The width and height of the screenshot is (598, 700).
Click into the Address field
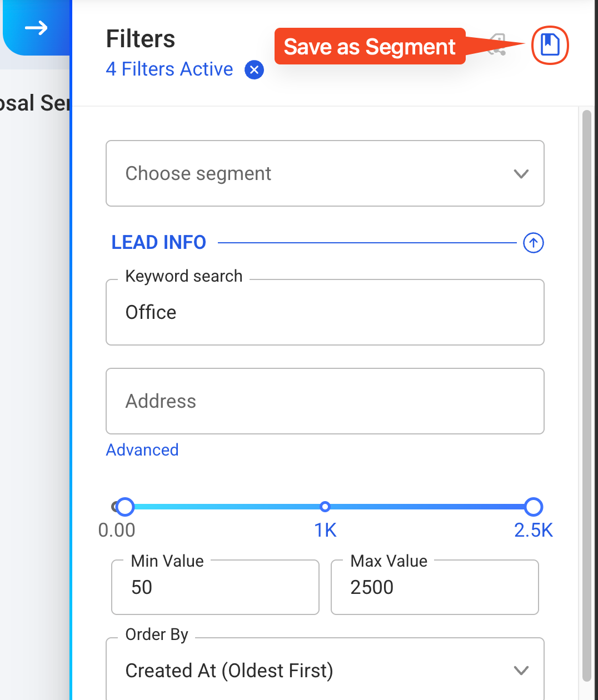(x=325, y=401)
